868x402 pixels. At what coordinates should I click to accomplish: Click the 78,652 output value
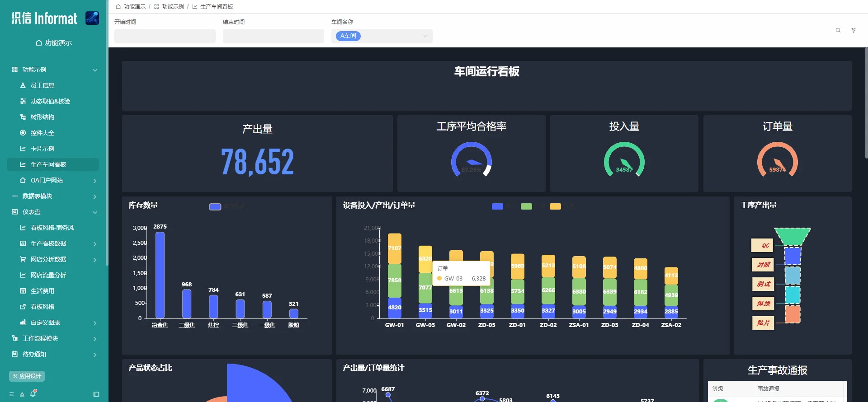tap(257, 162)
